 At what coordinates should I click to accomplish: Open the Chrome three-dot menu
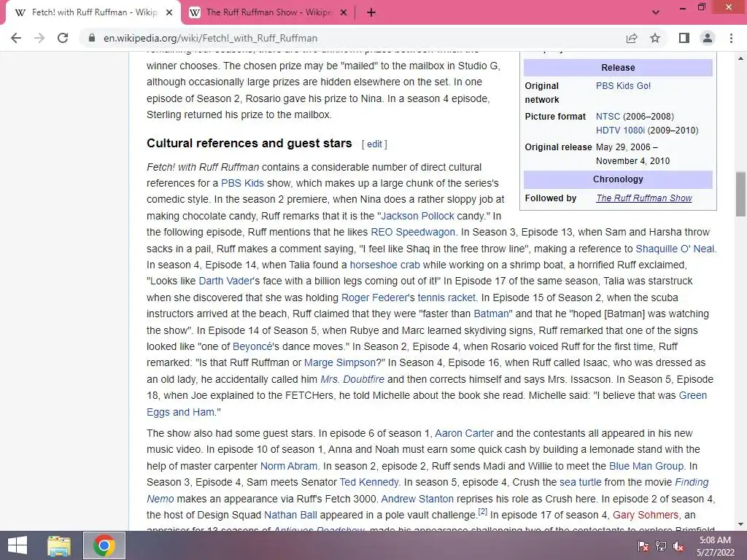731,38
